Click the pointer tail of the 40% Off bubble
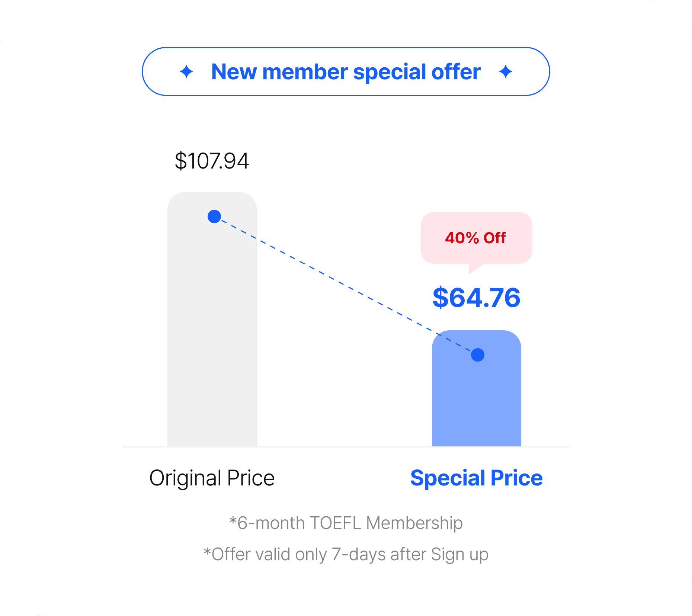The height and width of the screenshot is (616, 692). (475, 269)
